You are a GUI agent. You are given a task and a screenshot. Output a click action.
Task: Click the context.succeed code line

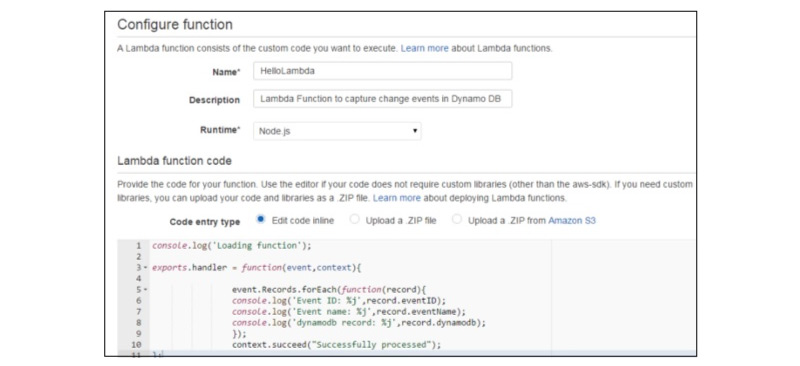coord(336,345)
